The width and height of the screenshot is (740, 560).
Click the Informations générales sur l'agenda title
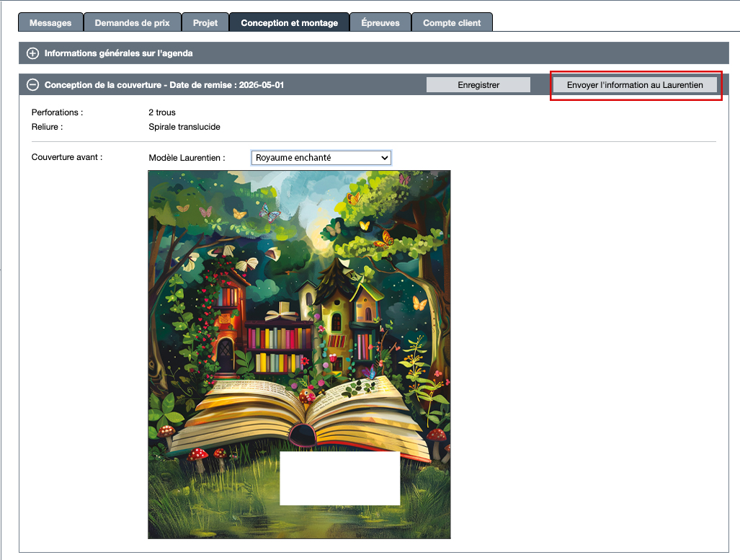118,53
